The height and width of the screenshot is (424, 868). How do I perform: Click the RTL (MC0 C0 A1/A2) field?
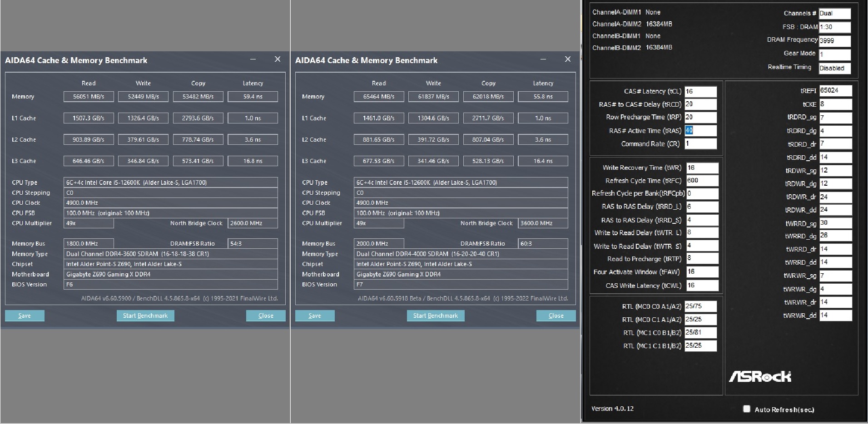(700, 306)
